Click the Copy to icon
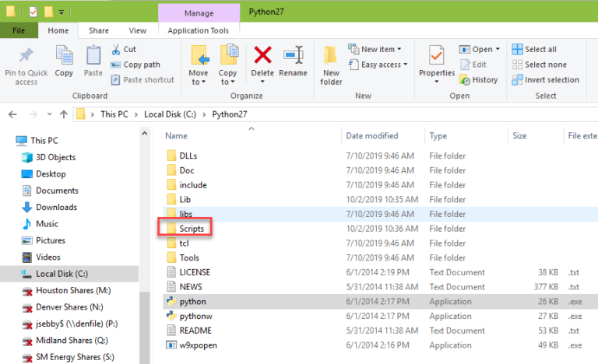Screen dimensions: 598x364 pyautogui.click(x=229, y=55)
